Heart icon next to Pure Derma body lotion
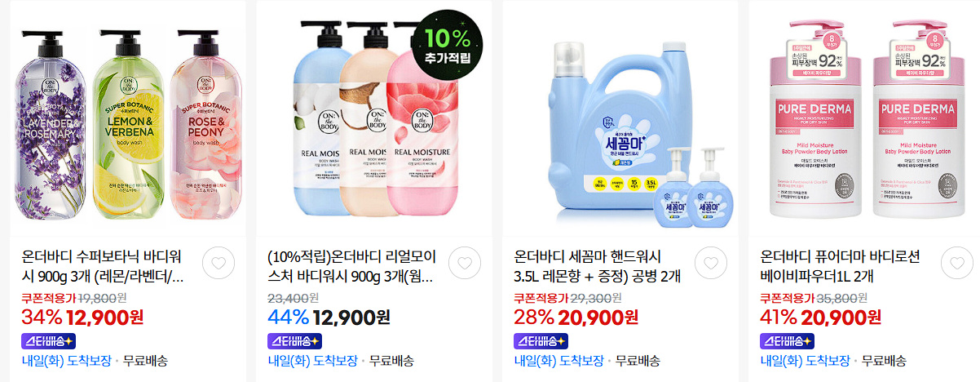 click(956, 262)
